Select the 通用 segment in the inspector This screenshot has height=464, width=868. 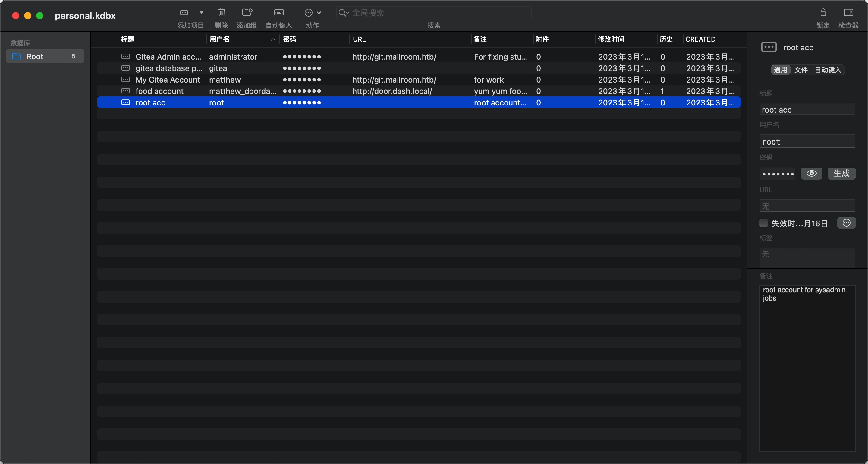pos(780,70)
